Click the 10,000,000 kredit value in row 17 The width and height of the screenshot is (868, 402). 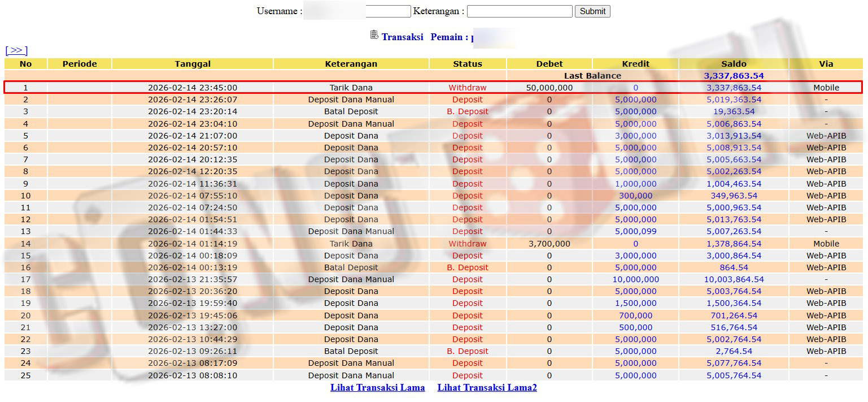coord(635,279)
